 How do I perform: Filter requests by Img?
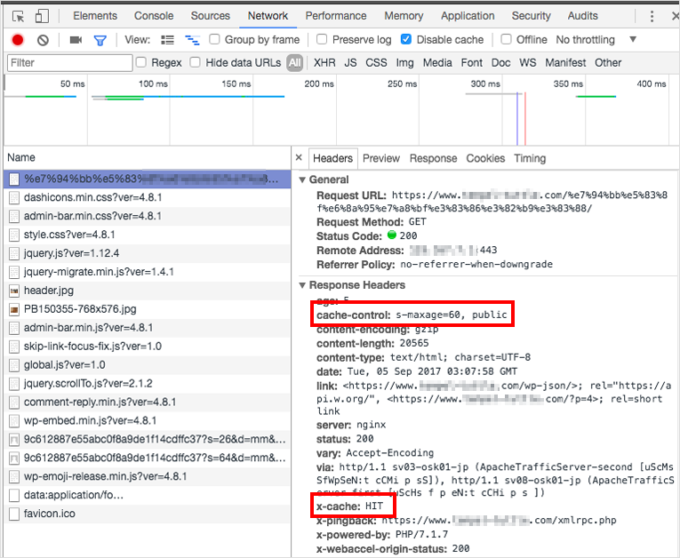click(x=405, y=63)
